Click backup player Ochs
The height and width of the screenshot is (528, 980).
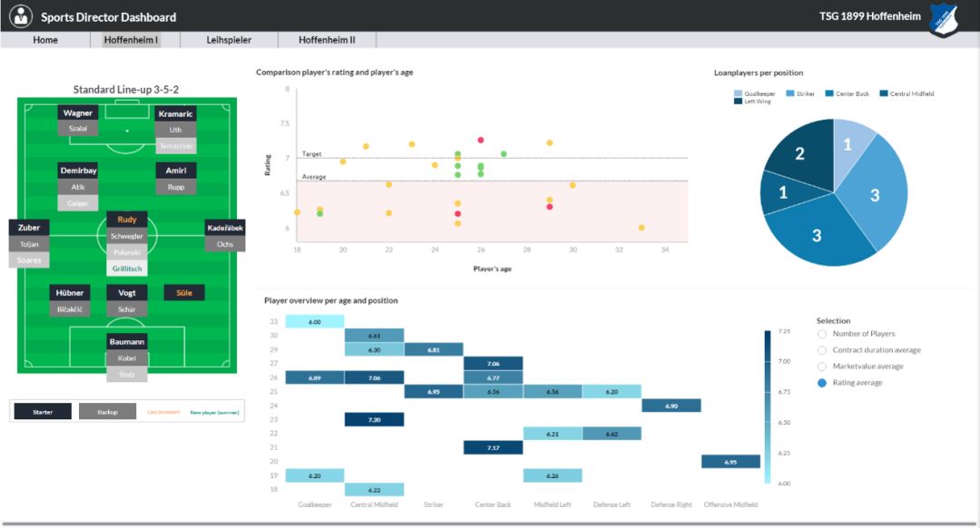coord(225,244)
